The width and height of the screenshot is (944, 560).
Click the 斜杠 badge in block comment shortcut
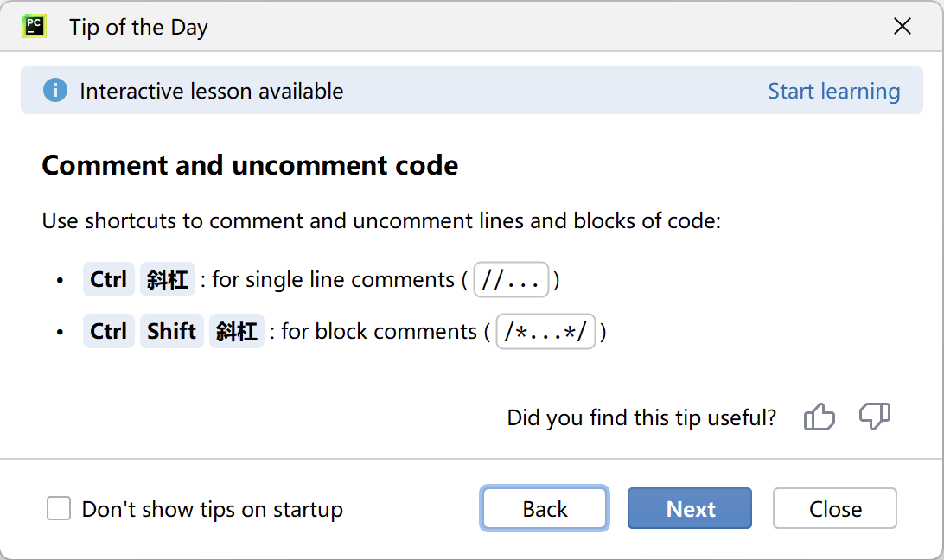coord(236,331)
